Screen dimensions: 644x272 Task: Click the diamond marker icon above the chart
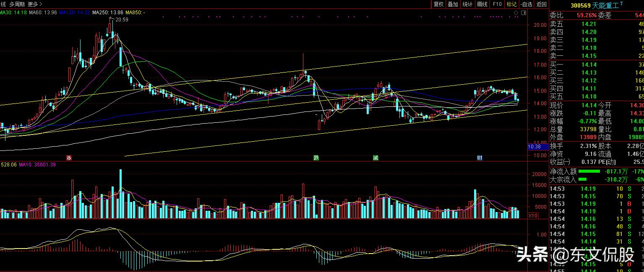pyautogui.click(x=516, y=13)
